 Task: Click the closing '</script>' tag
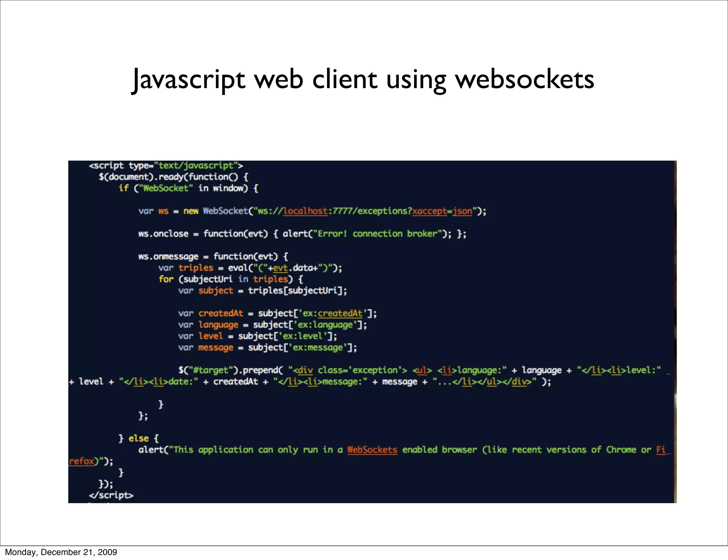[111, 495]
